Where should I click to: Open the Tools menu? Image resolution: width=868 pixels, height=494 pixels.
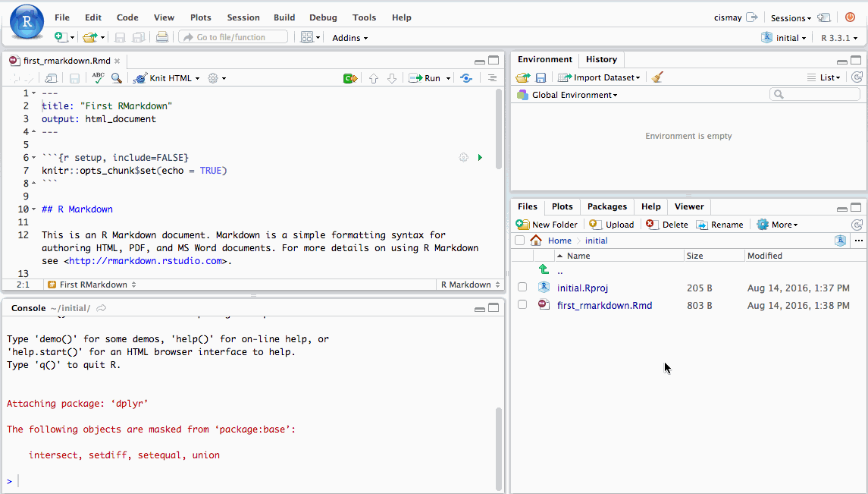[364, 17]
